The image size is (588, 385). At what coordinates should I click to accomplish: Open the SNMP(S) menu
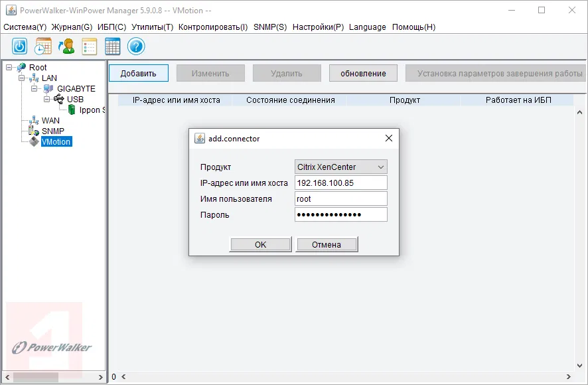click(x=270, y=27)
